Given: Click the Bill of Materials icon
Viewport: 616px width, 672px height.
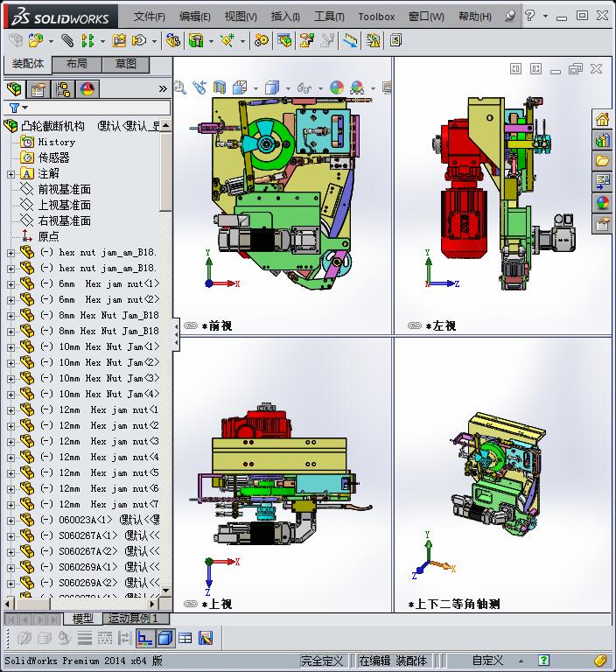Looking at the screenshot, I should (283, 41).
